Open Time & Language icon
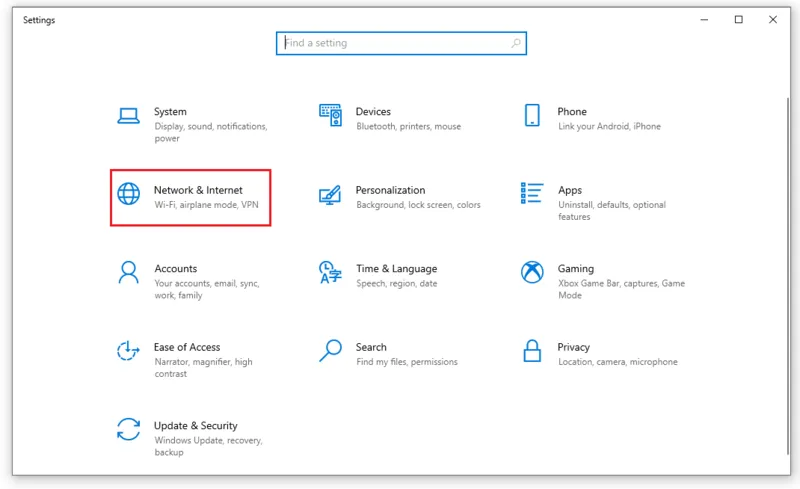Viewport: 800px width, 489px height. [330, 272]
